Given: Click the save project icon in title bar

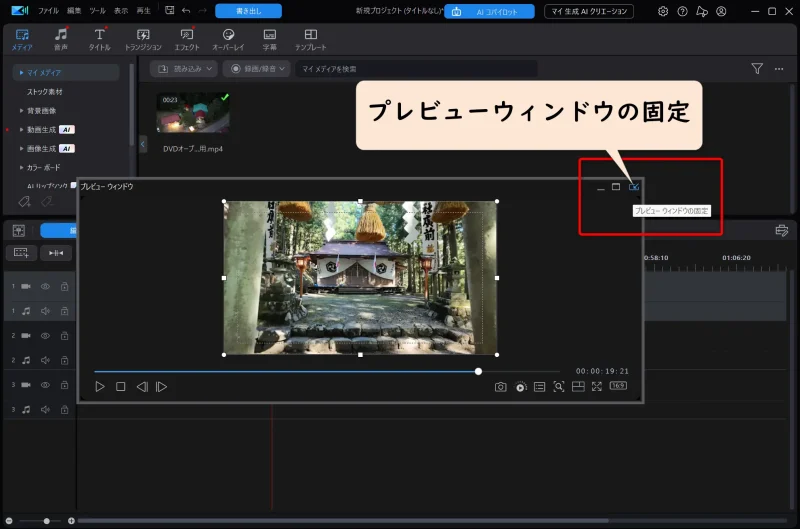Looking at the screenshot, I should tap(169, 10).
